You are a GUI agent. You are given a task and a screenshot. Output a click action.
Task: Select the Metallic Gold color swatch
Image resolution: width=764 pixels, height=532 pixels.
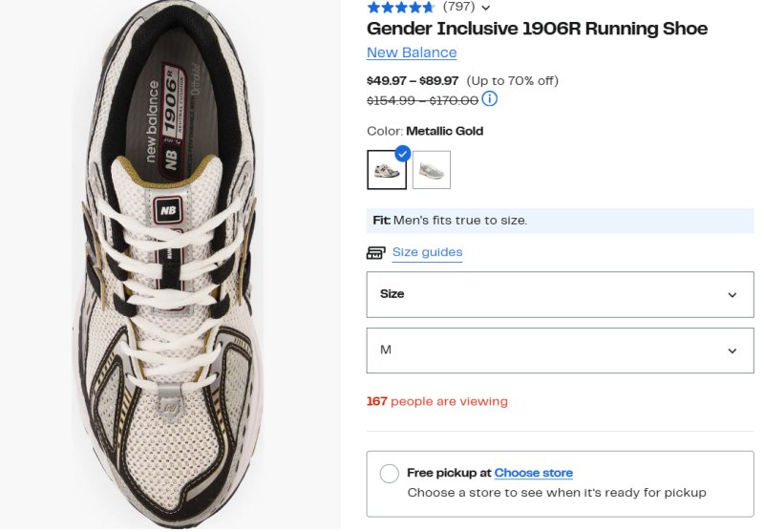coord(387,170)
